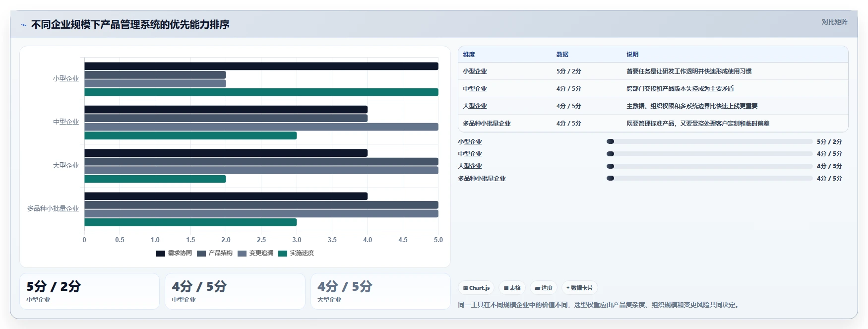Open the 5分 / 2分 小型企业 stat card
The width and height of the screenshot is (868, 329).
90,291
